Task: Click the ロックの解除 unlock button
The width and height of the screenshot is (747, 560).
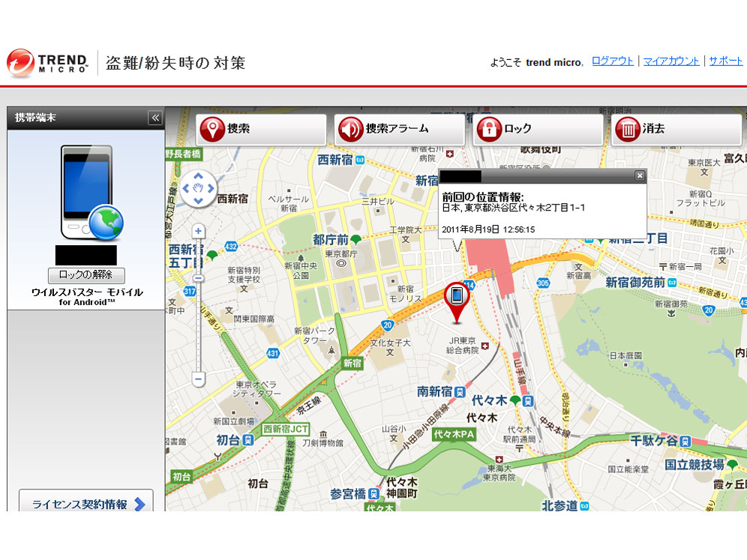Action: coord(86,275)
